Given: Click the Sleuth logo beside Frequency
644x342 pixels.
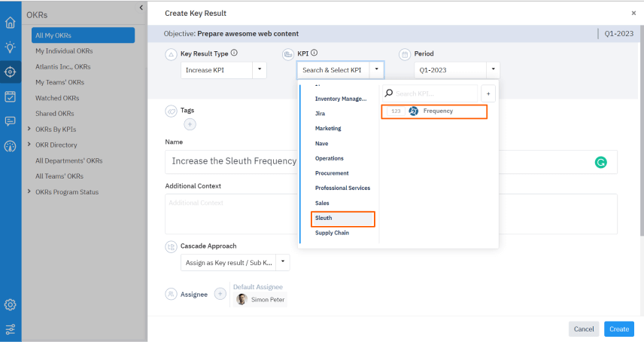Looking at the screenshot, I should coord(414,111).
